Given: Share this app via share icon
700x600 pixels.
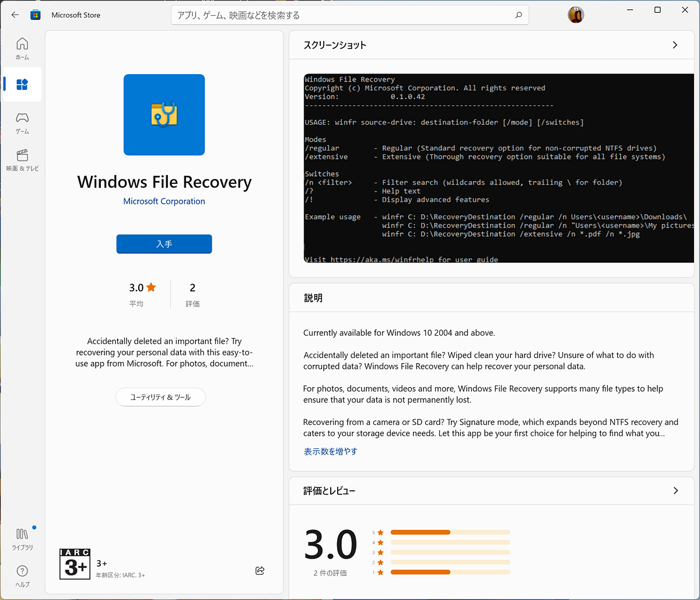Looking at the screenshot, I should pos(260,570).
